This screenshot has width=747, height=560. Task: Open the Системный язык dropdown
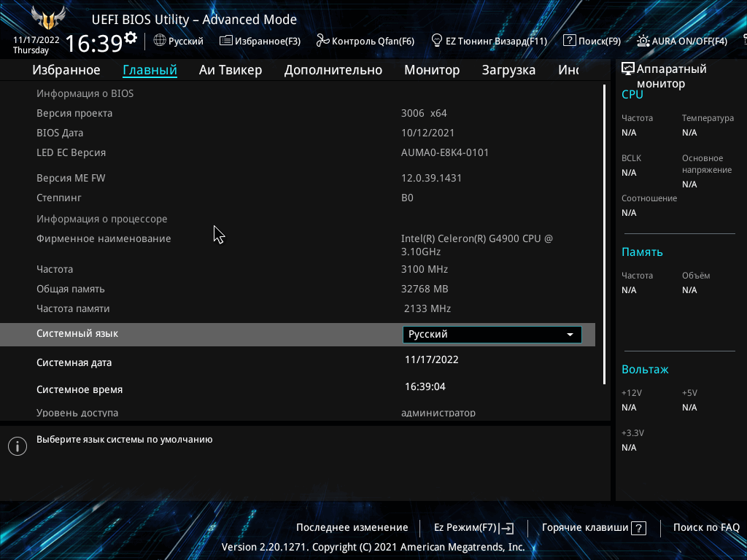pos(492,334)
